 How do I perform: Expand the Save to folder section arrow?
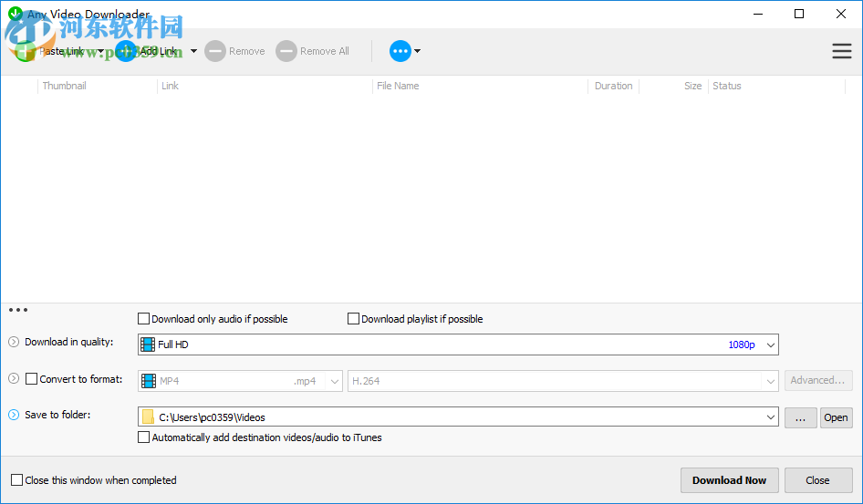pyautogui.click(x=14, y=415)
